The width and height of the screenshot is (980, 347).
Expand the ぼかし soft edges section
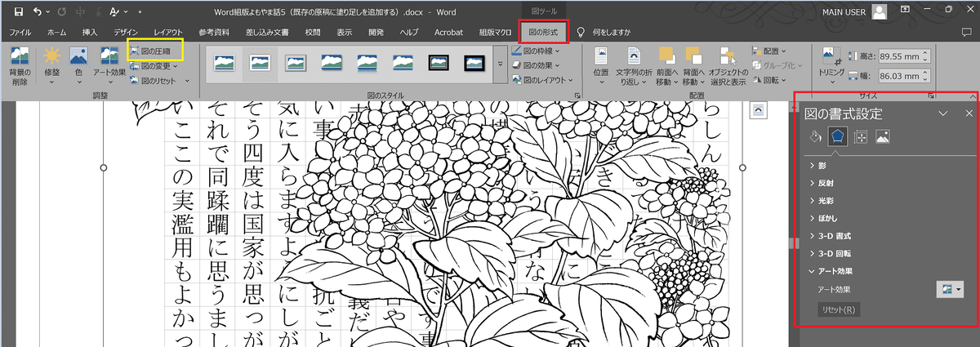tap(823, 219)
